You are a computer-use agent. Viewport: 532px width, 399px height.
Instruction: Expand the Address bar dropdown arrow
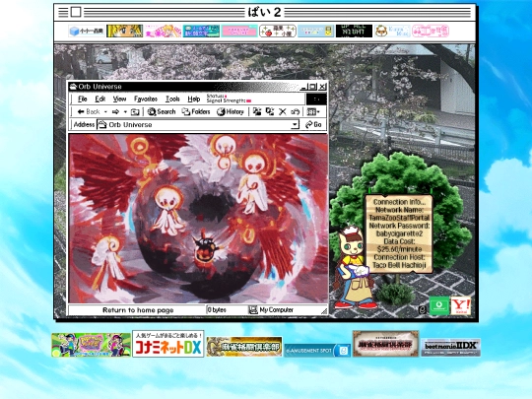(x=296, y=124)
